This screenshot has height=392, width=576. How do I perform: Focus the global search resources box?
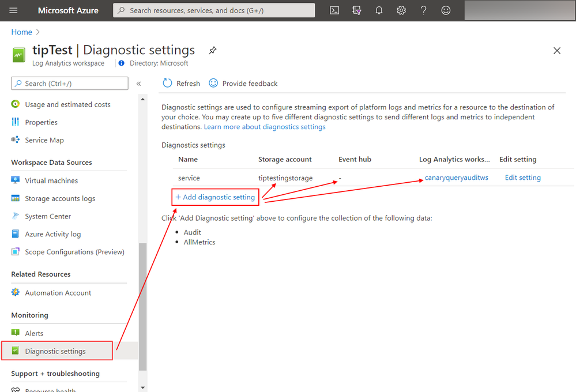pos(214,10)
